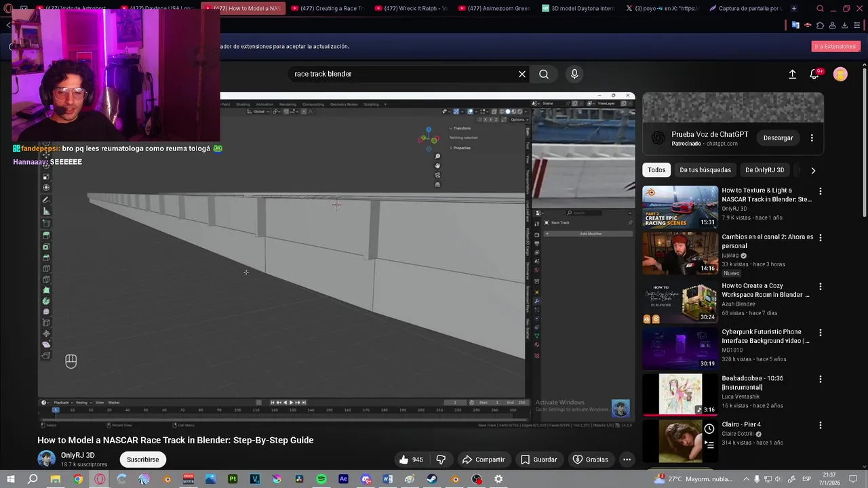Open a new browser tab
The width and height of the screenshot is (868, 488).
[x=794, y=8]
